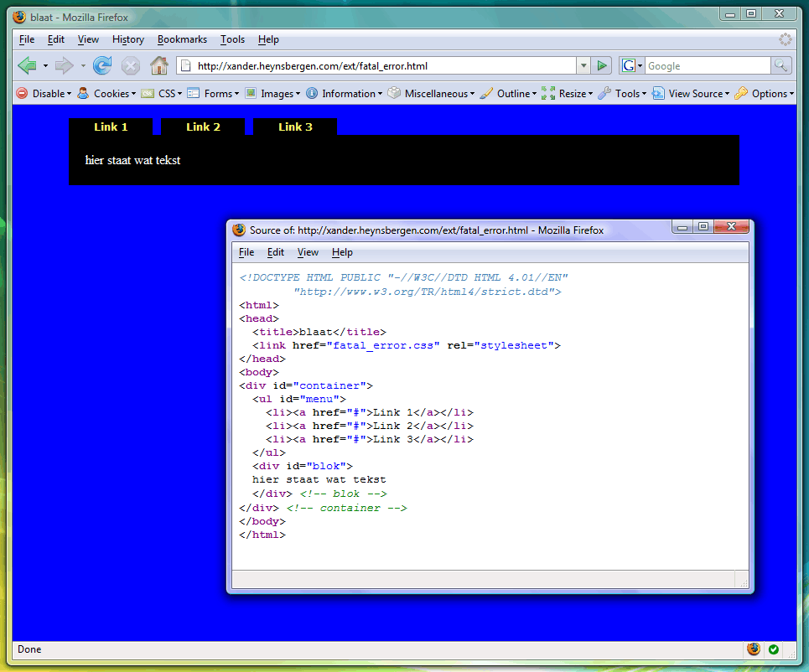
Task: Open the View menu in source window
Action: pos(308,252)
